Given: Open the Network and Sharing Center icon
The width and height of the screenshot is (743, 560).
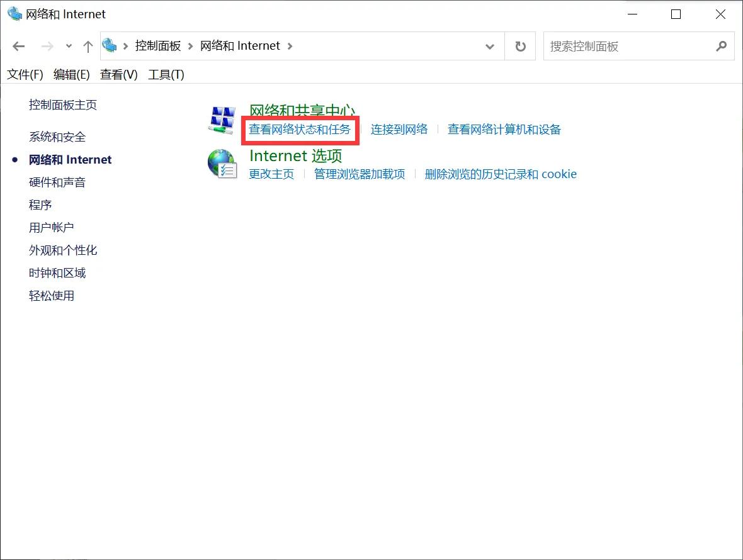Looking at the screenshot, I should click(222, 120).
